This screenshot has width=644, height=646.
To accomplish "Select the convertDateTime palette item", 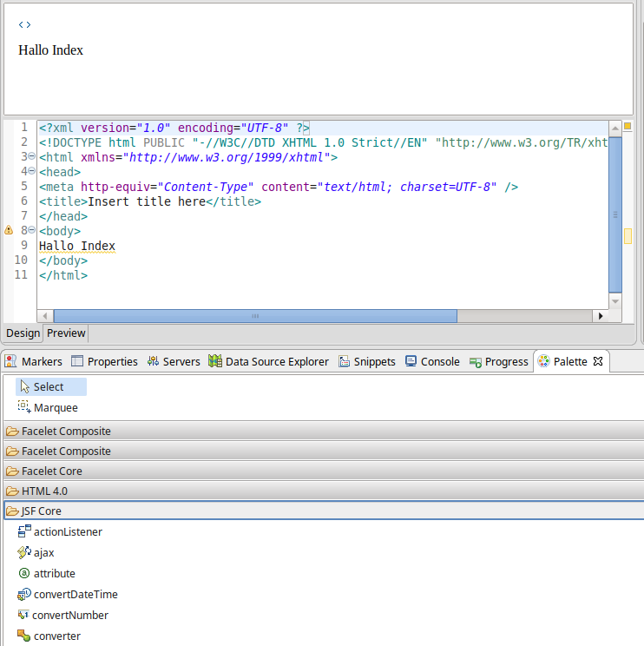I will (x=75, y=594).
